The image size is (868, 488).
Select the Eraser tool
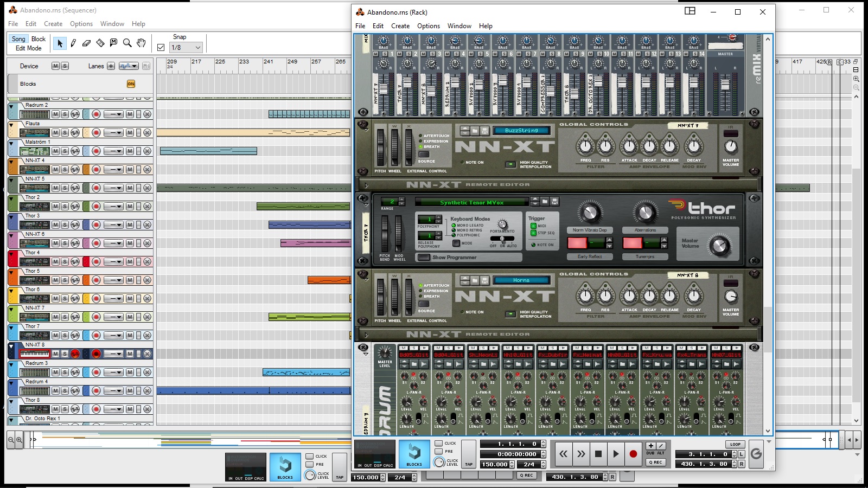click(86, 43)
